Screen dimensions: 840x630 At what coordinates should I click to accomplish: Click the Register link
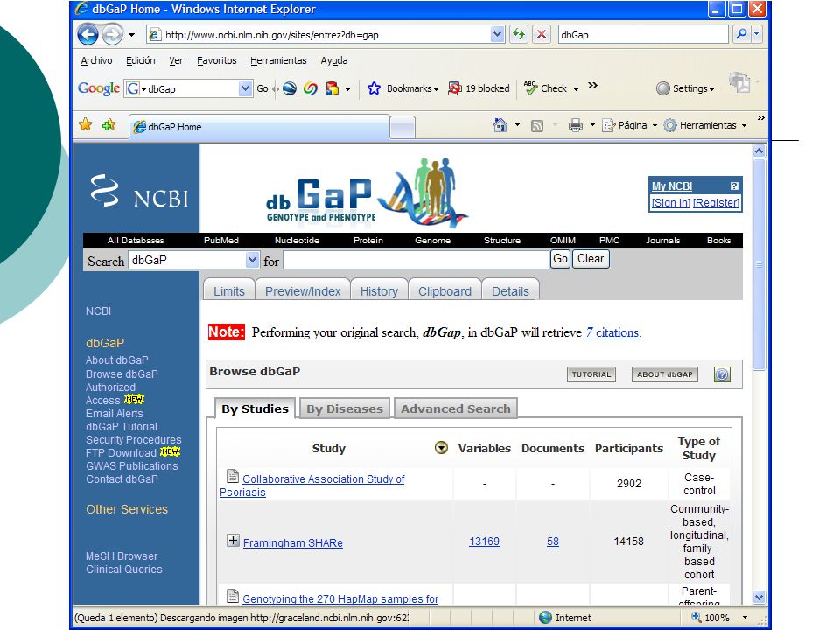pos(717,202)
